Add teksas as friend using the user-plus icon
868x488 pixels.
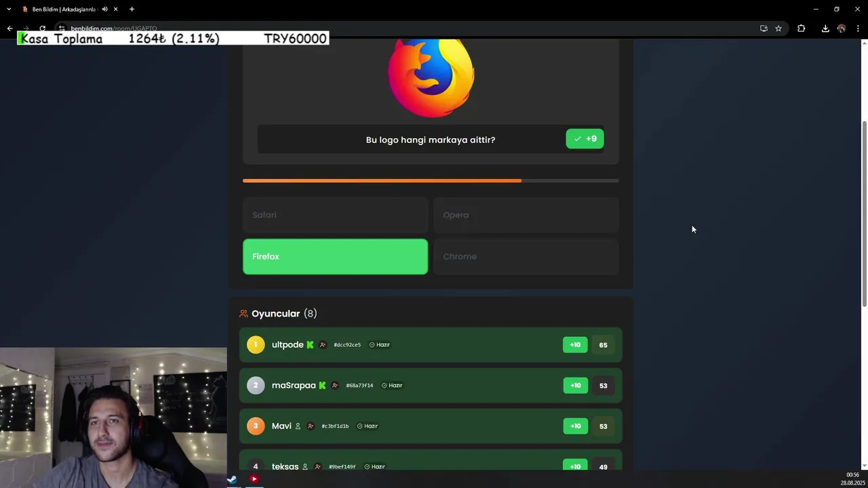tap(317, 467)
